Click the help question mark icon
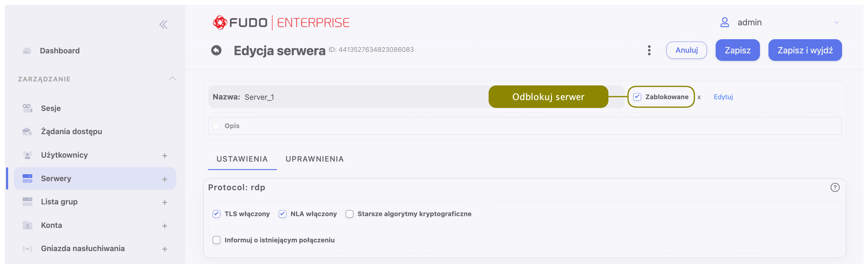Image resolution: width=868 pixels, height=271 pixels. (835, 187)
